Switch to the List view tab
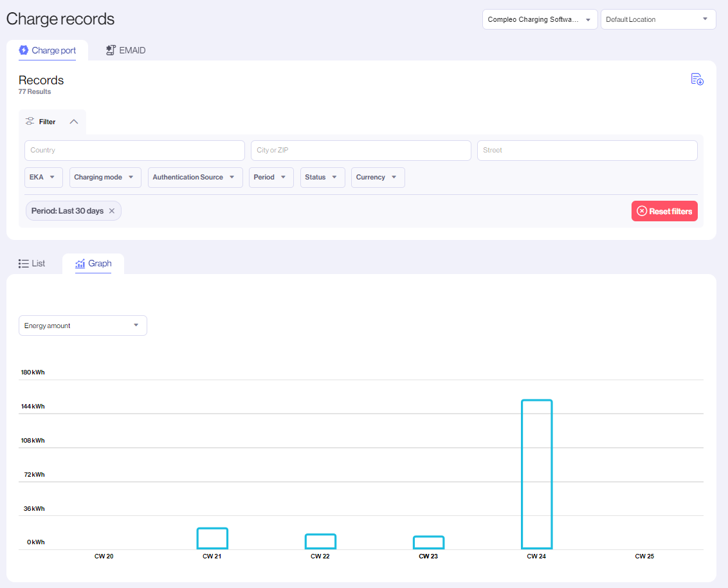 [38, 264]
